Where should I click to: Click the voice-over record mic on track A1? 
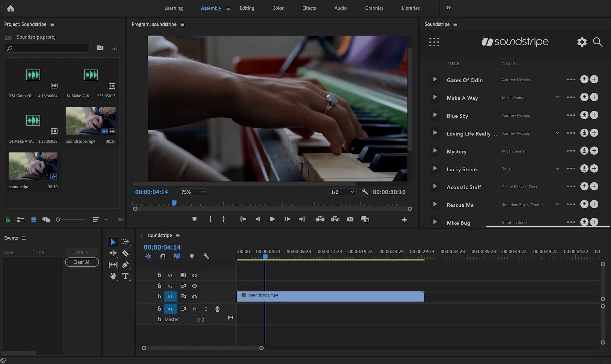point(217,308)
